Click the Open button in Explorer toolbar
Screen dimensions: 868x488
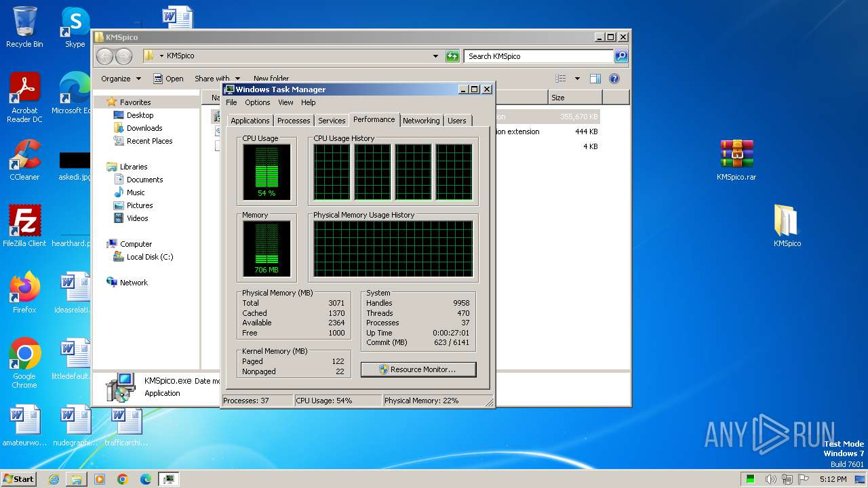tap(168, 79)
